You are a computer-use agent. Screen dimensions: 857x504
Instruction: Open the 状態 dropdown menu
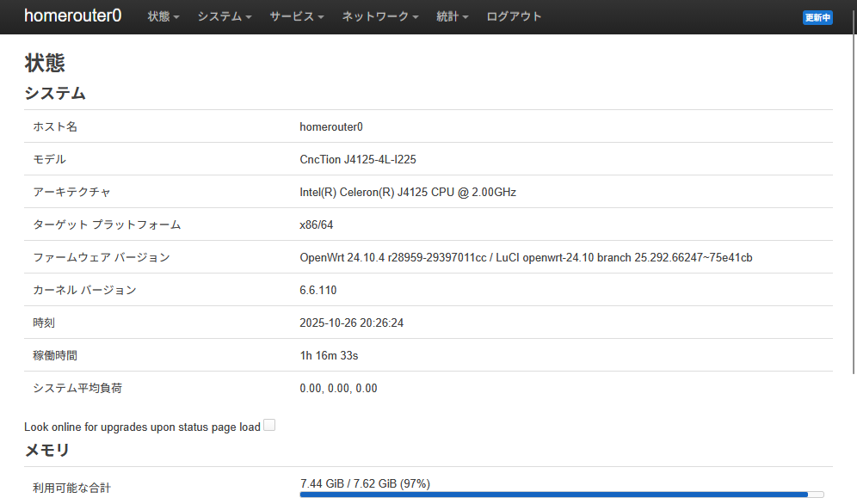163,16
